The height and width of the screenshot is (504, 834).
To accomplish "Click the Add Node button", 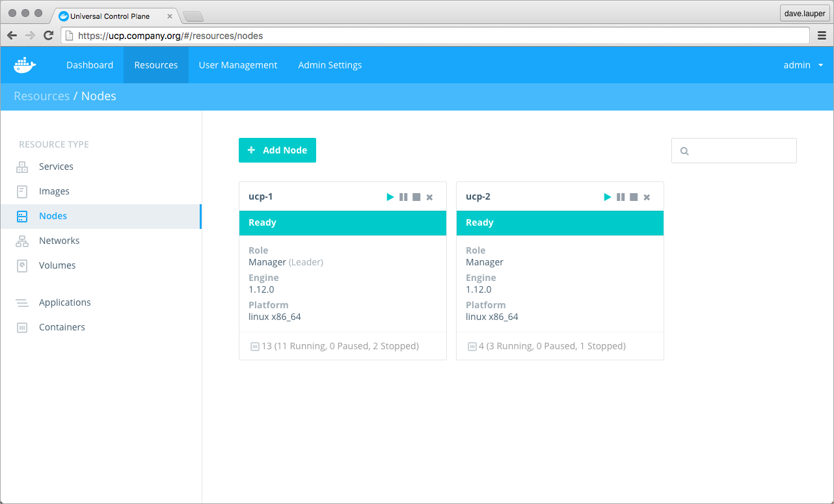I will tap(277, 150).
